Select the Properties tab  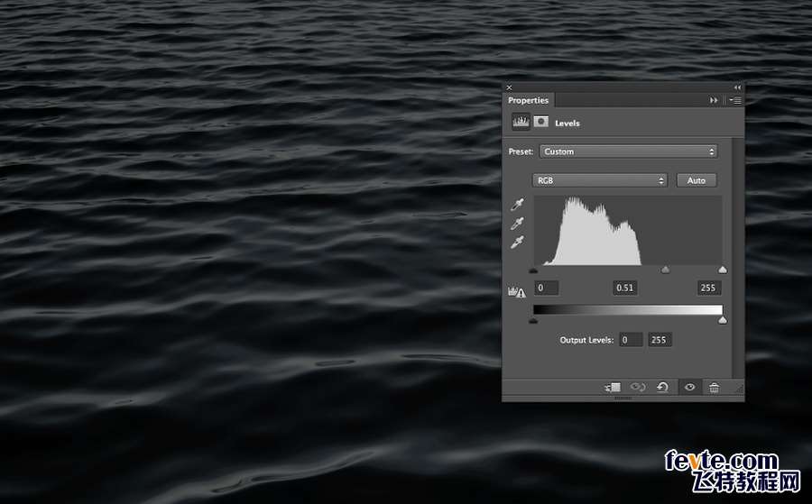pyautogui.click(x=528, y=100)
